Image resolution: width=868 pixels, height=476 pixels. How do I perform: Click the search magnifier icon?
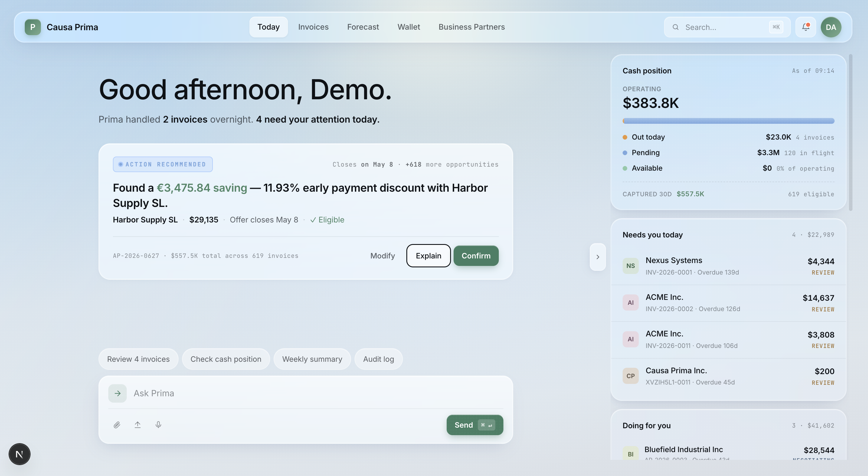[x=675, y=27]
